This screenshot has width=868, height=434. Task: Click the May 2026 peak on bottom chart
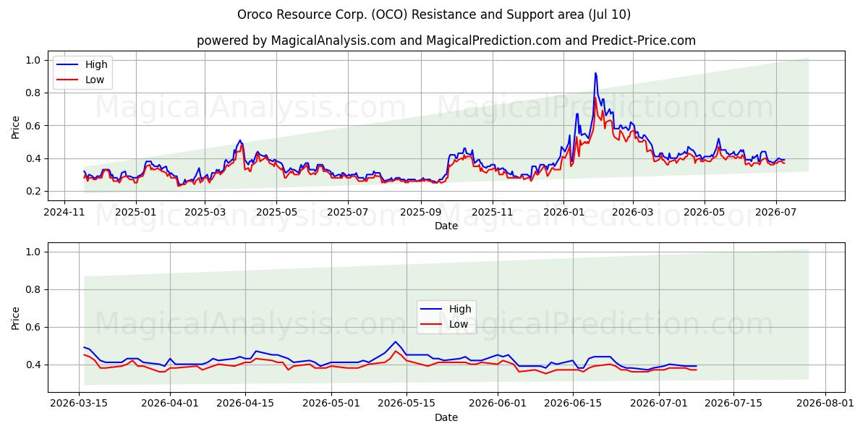(x=395, y=341)
